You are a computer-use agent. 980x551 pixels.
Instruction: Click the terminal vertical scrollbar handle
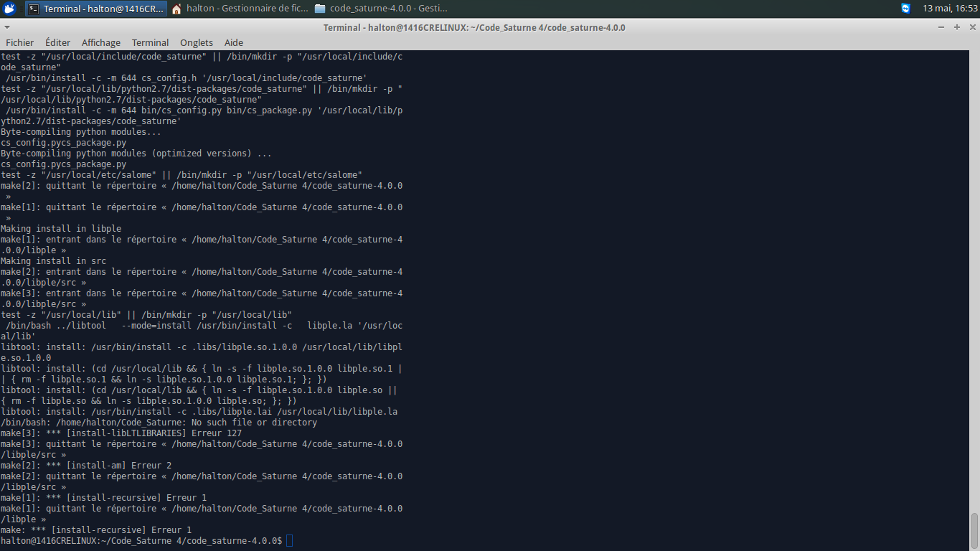point(974,529)
